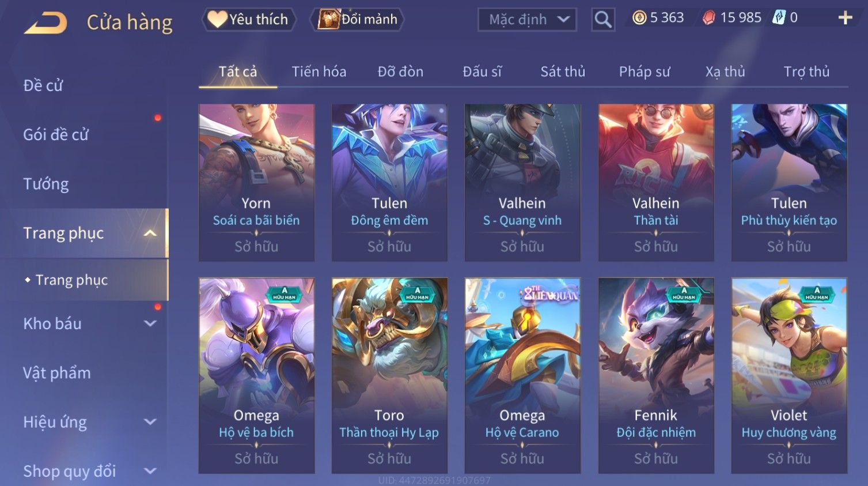Select Violet Huy chương vàng skin card
The image size is (868, 486).
(789, 376)
